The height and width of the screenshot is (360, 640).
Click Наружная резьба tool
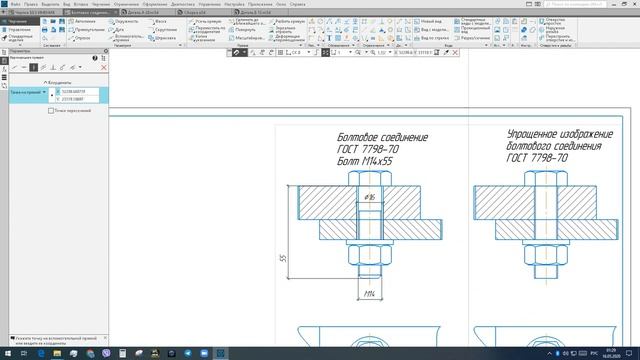552,30
